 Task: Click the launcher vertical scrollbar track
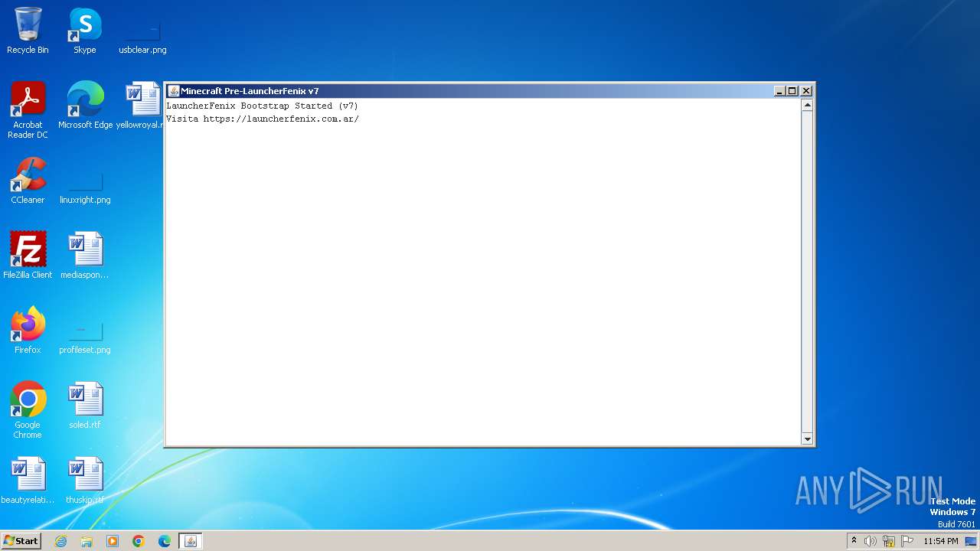click(807, 272)
